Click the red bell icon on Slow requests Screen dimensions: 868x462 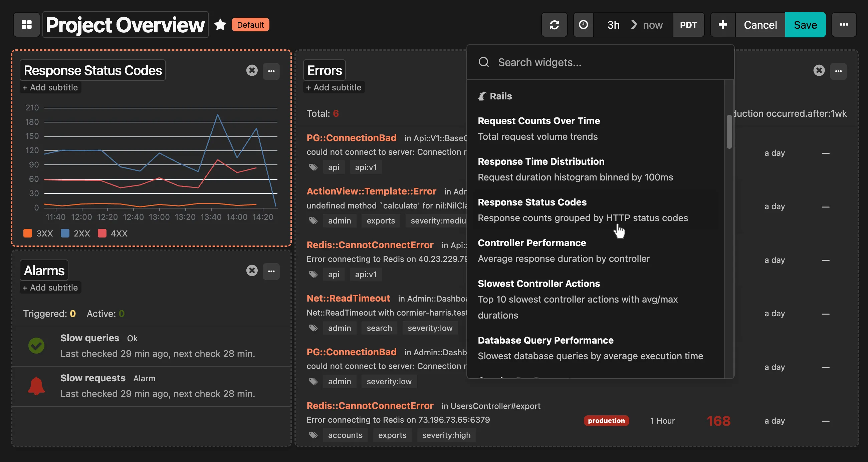[36, 385]
